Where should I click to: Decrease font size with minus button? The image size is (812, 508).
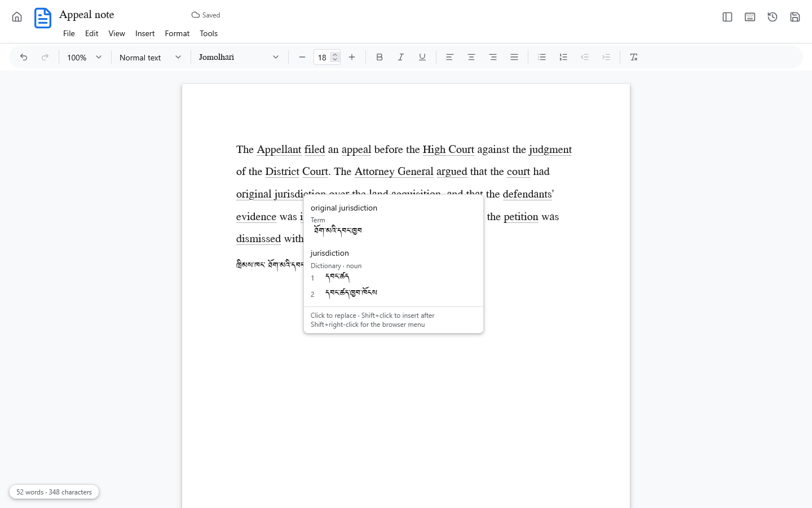[x=302, y=57]
